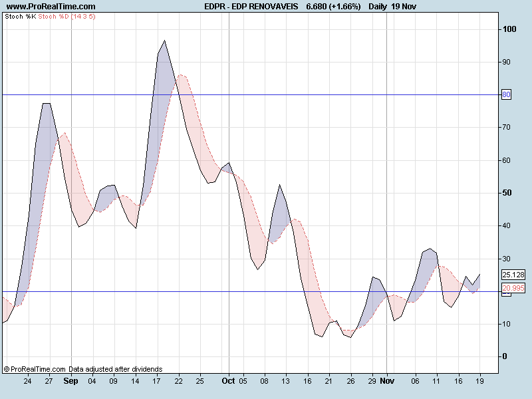Click the 25.128 %K value box
532x399 pixels.
click(x=513, y=275)
